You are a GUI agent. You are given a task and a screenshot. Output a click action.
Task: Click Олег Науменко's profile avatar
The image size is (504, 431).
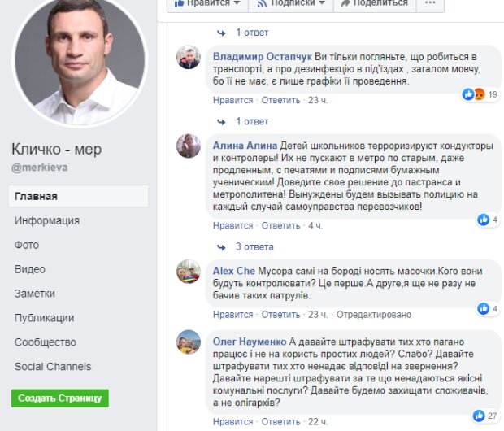[189, 342]
